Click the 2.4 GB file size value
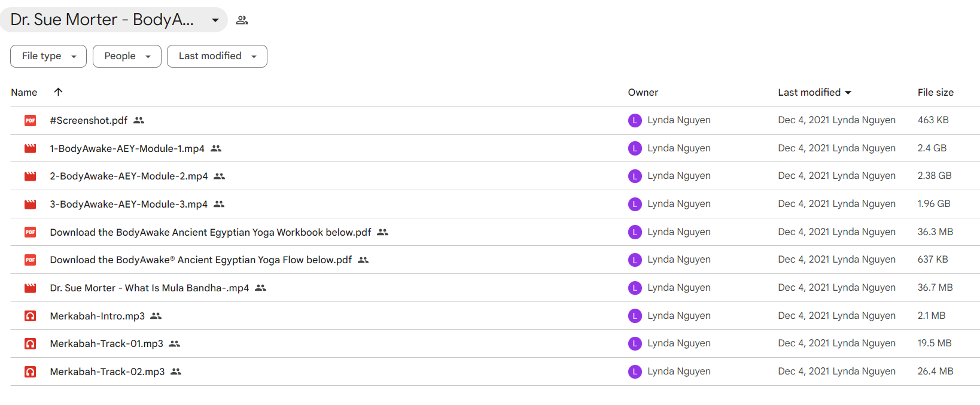 click(932, 148)
